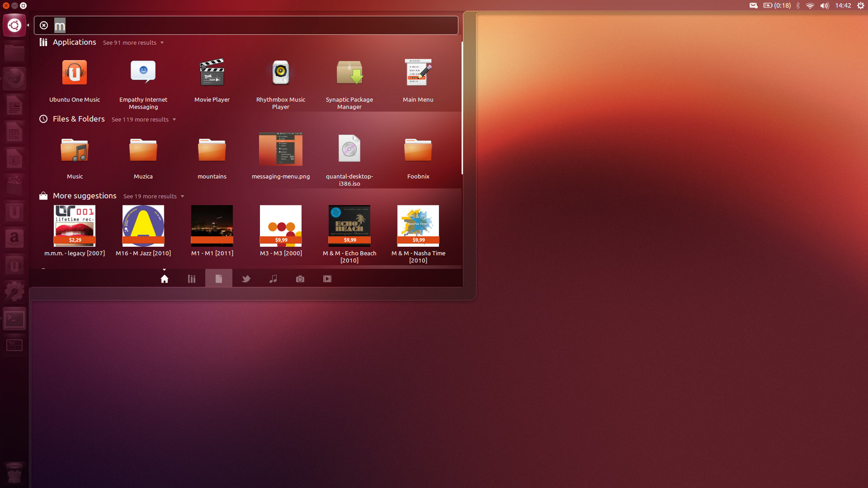Screen dimensions: 868x488
Task: Open the Main Menu application
Action: pyautogui.click(x=418, y=72)
